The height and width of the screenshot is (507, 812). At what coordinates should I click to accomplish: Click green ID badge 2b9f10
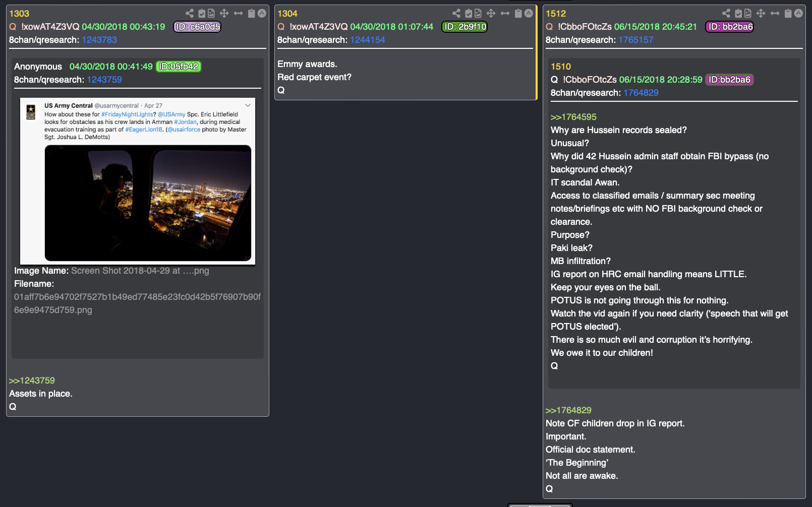[x=465, y=27]
